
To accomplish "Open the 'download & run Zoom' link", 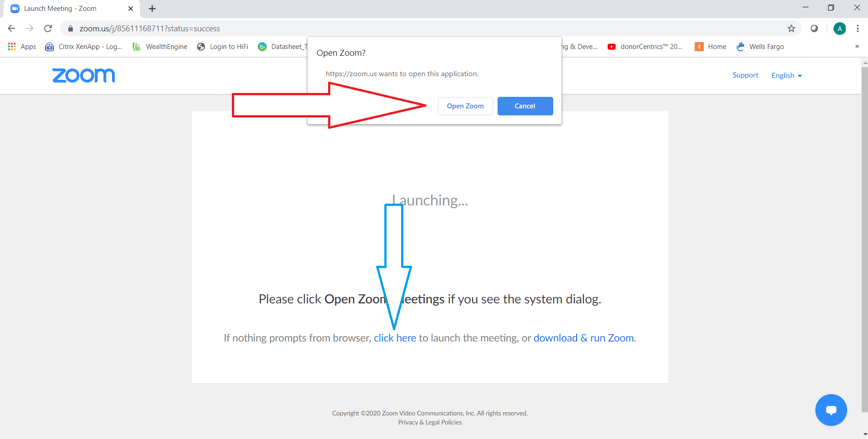I will pyautogui.click(x=584, y=338).
